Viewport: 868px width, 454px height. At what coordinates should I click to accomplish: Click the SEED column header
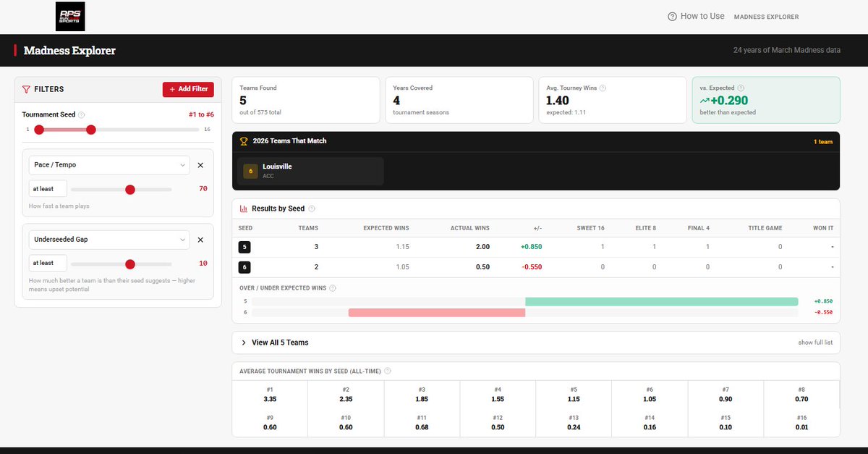(x=246, y=228)
